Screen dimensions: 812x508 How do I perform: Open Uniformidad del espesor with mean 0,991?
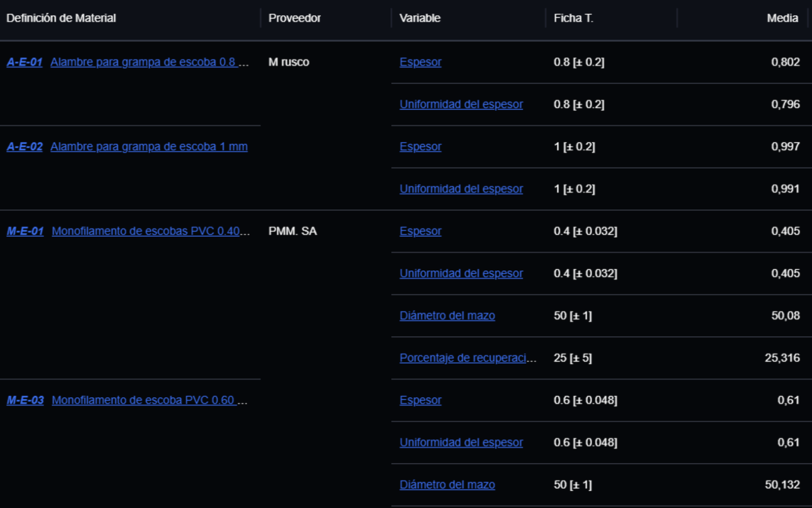coord(461,188)
